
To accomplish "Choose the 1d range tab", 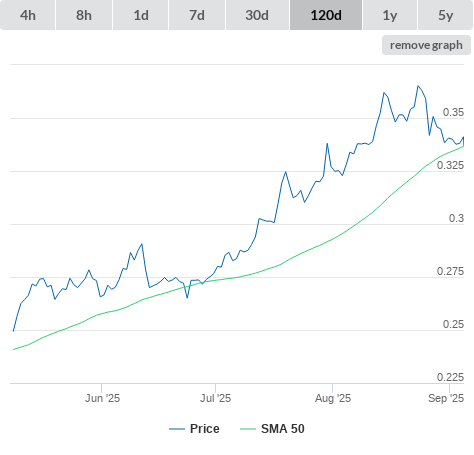I will point(141,15).
